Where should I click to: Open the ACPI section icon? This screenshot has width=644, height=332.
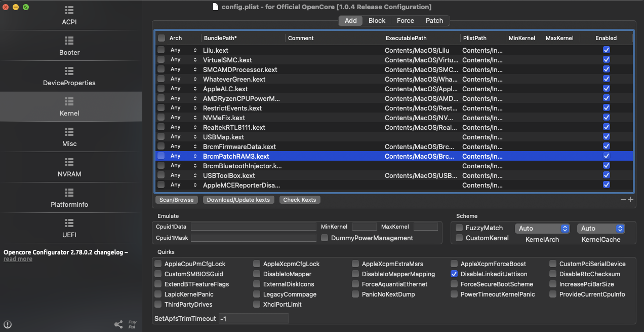pos(69,11)
